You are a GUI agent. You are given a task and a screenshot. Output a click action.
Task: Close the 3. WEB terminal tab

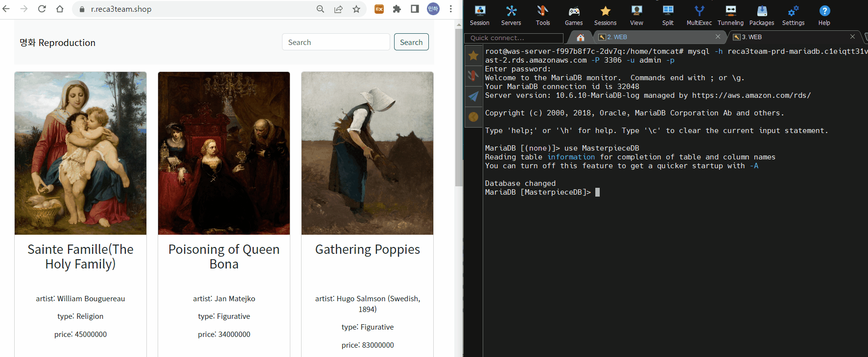click(852, 37)
